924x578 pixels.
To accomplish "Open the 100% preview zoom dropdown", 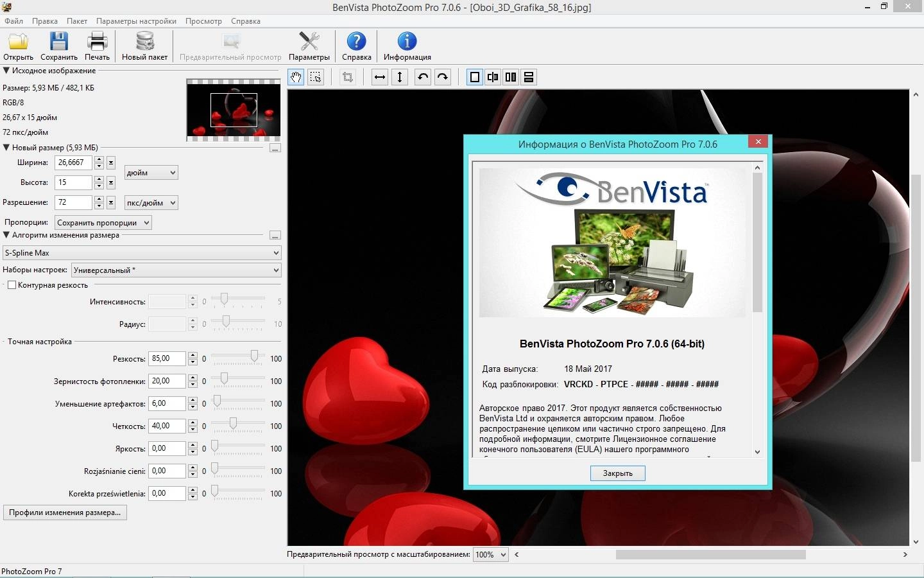I will click(x=490, y=555).
